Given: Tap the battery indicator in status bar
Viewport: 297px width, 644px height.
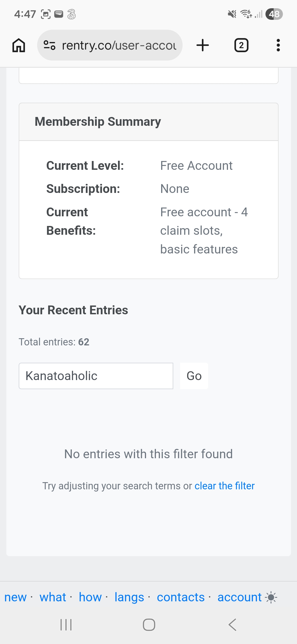Looking at the screenshot, I should [274, 14].
